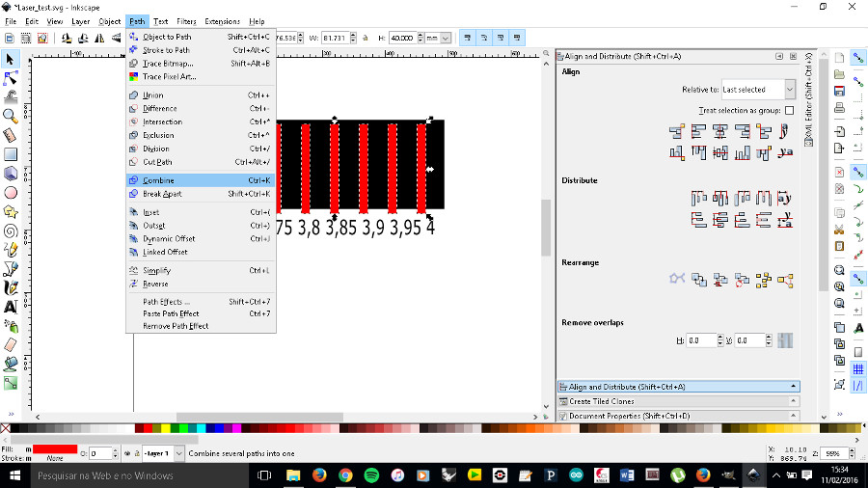The image size is (868, 488).
Task: Select the Text tool
Action: click(11, 307)
